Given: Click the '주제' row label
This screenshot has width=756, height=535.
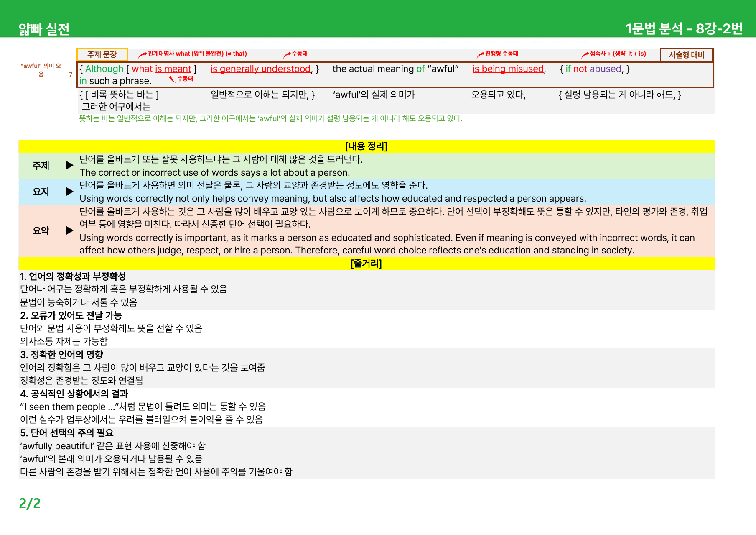Looking at the screenshot, I should 41,166.
